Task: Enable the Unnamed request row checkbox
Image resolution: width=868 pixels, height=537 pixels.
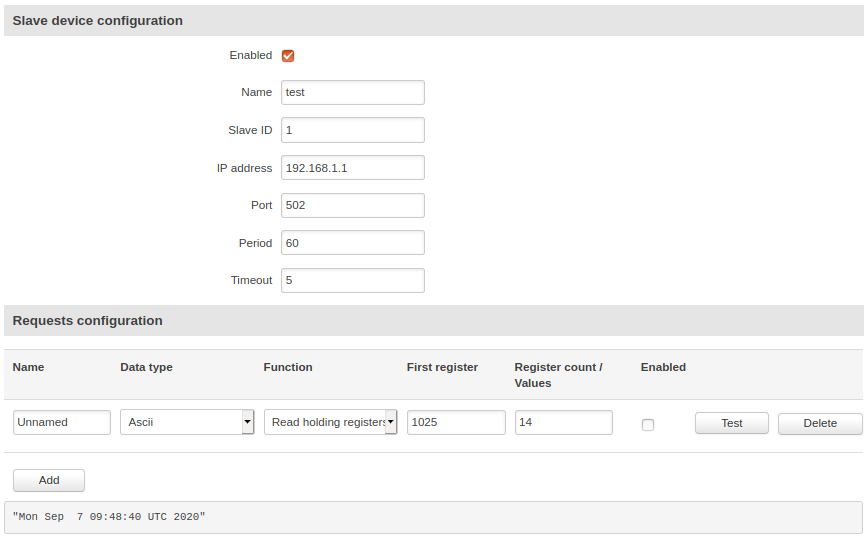Action: pyautogui.click(x=648, y=424)
